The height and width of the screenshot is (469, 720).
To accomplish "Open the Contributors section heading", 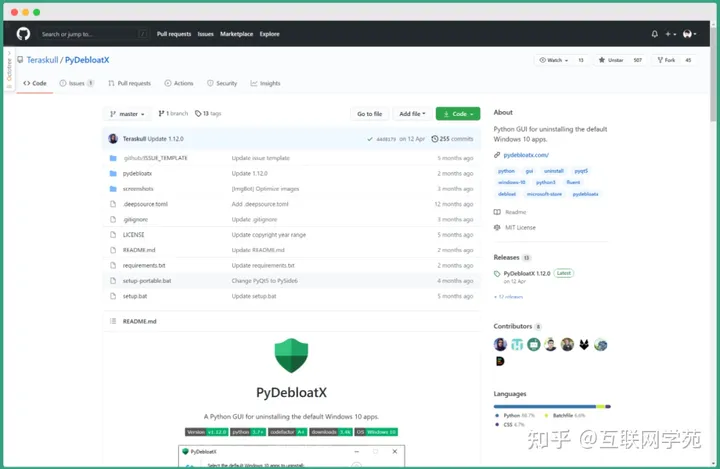I will click(x=512, y=326).
